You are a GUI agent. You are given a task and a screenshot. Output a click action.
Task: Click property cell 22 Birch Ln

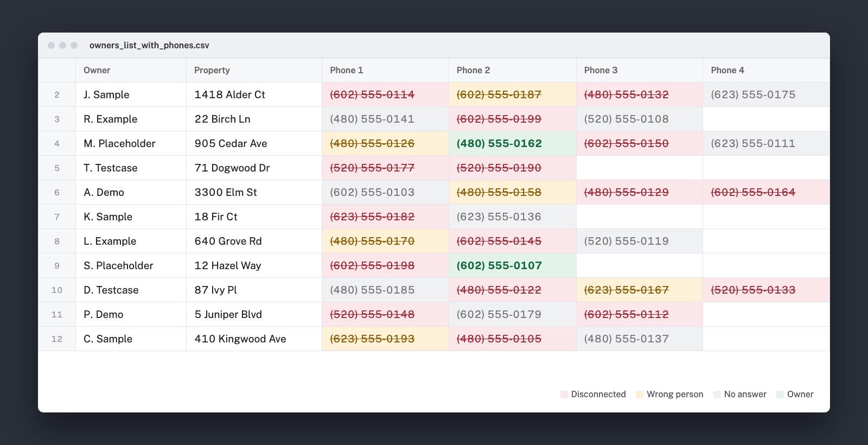pos(254,119)
